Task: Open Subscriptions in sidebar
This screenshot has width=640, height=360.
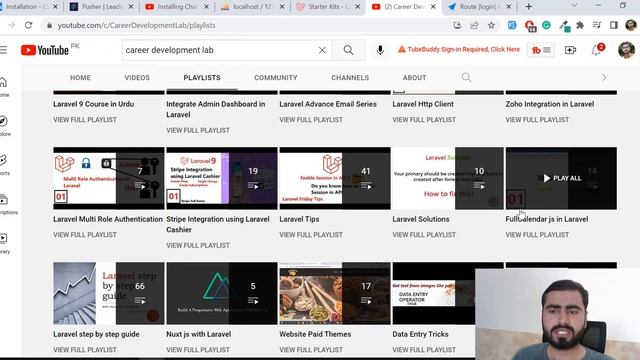Action: pos(6,204)
